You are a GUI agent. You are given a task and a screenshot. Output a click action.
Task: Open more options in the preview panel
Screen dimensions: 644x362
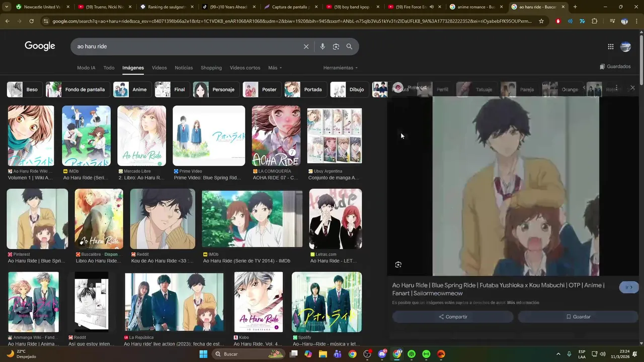tap(616, 87)
